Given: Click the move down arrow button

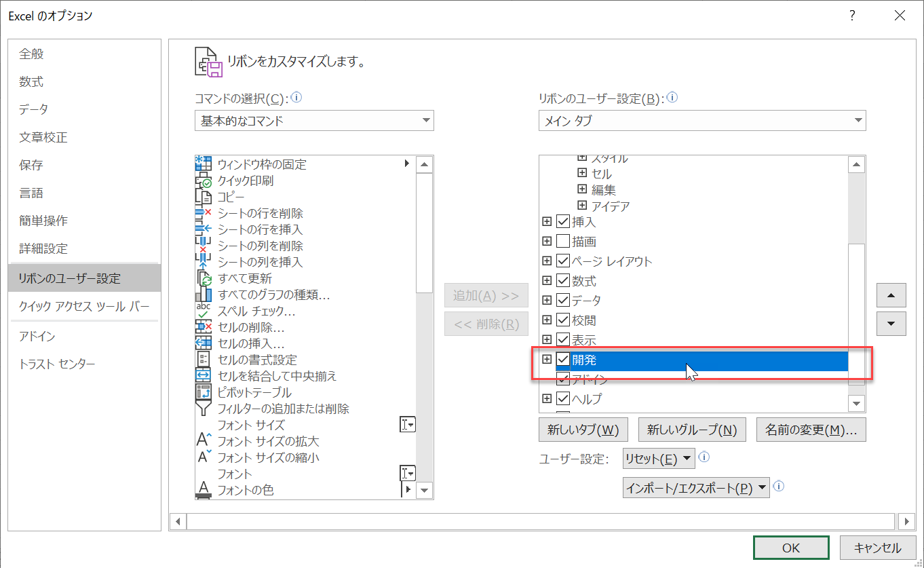Looking at the screenshot, I should coord(891,323).
